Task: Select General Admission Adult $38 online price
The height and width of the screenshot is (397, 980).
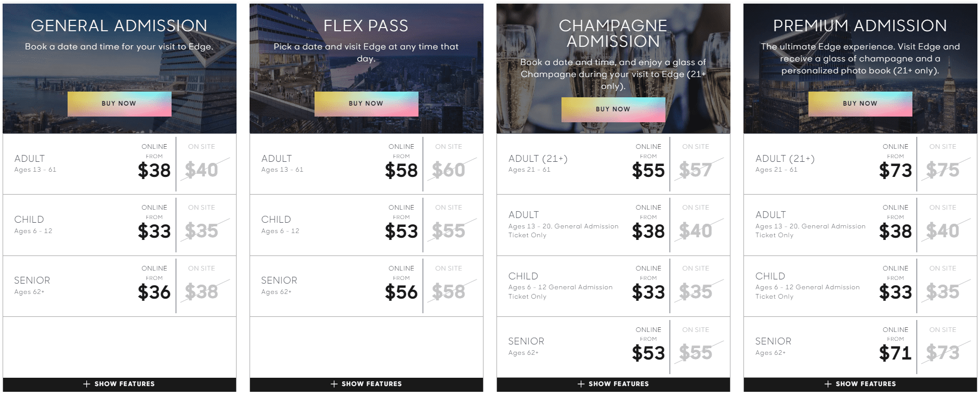Action: 154,170
